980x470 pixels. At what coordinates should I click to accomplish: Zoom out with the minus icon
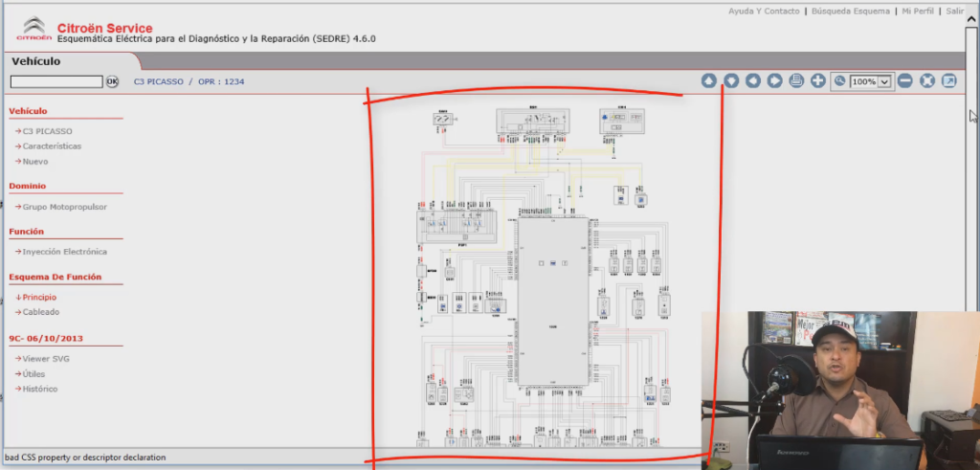[905, 80]
